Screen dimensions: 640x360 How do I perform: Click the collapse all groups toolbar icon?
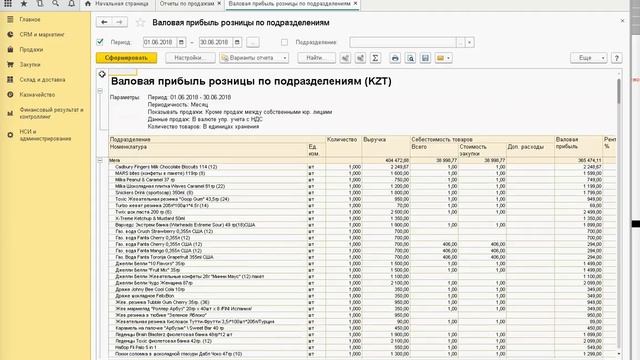click(x=345, y=58)
